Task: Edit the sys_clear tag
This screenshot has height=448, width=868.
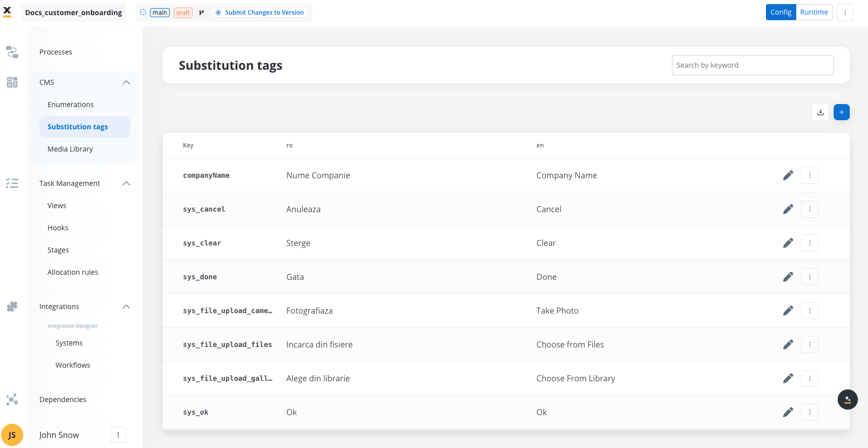Action: point(788,243)
